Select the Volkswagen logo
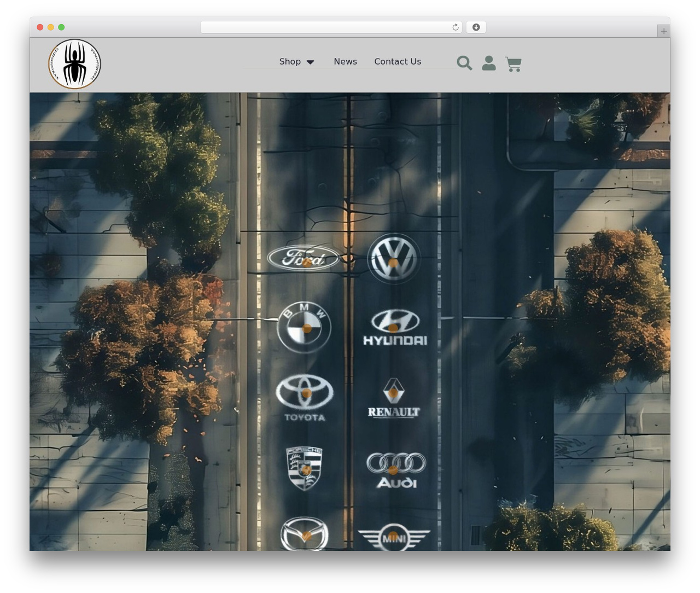The height and width of the screenshot is (593, 700). pyautogui.click(x=394, y=258)
